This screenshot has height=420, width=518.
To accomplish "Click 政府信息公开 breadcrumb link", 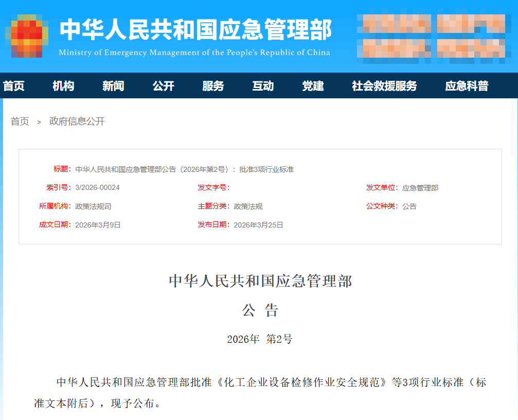I will coord(77,121).
